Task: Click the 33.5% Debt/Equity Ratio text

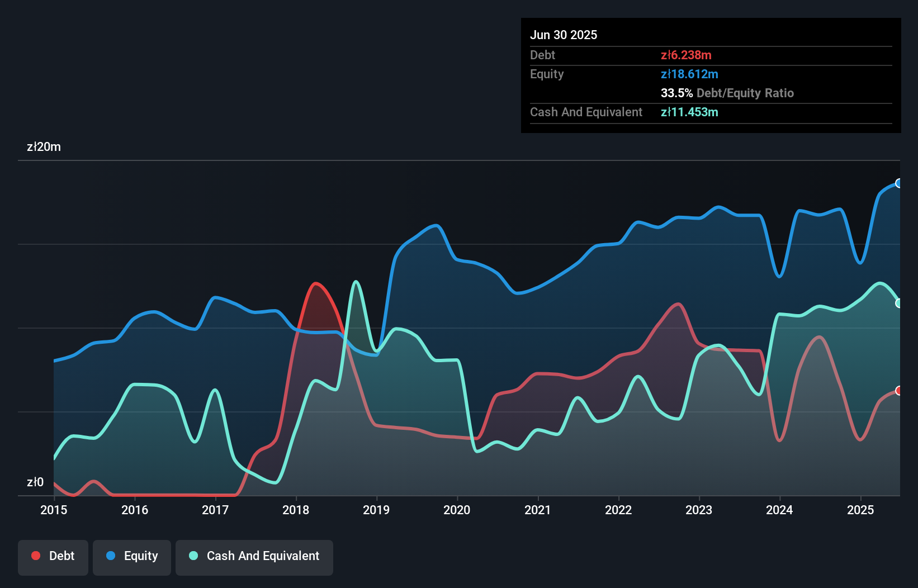Action: coord(727,93)
